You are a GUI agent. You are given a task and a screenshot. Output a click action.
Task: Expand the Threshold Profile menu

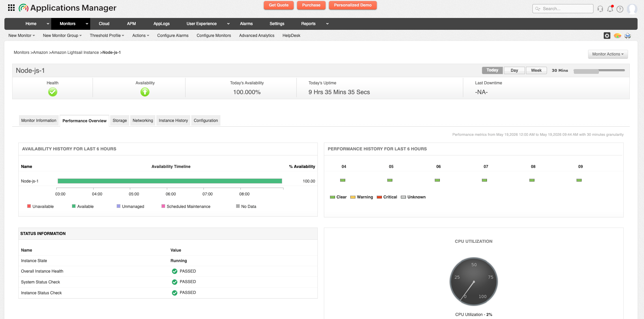click(107, 36)
